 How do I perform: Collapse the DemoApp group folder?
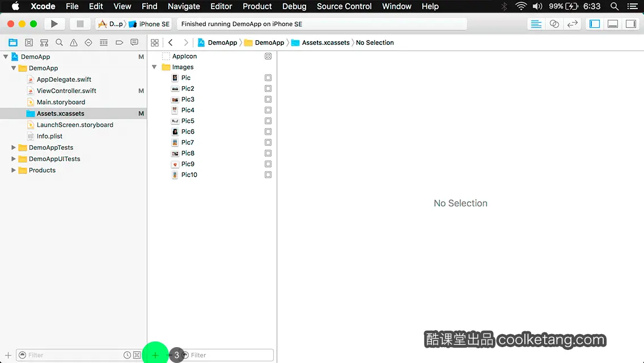(x=14, y=68)
